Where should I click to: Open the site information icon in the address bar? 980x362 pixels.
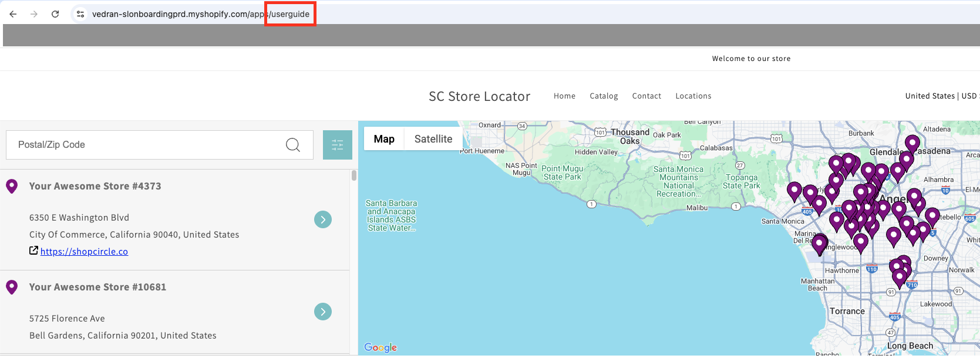80,14
